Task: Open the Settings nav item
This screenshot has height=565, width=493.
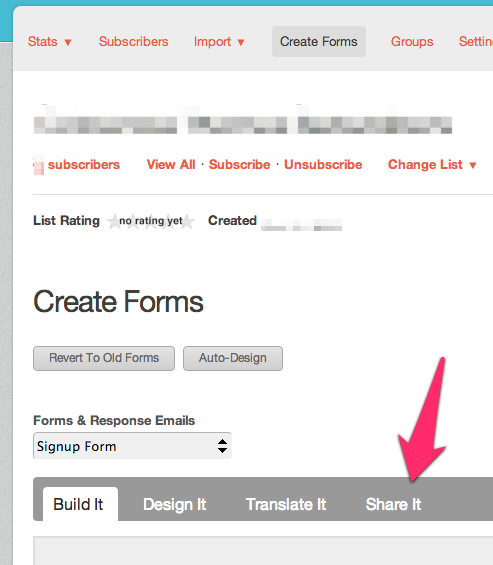Action: click(x=476, y=42)
